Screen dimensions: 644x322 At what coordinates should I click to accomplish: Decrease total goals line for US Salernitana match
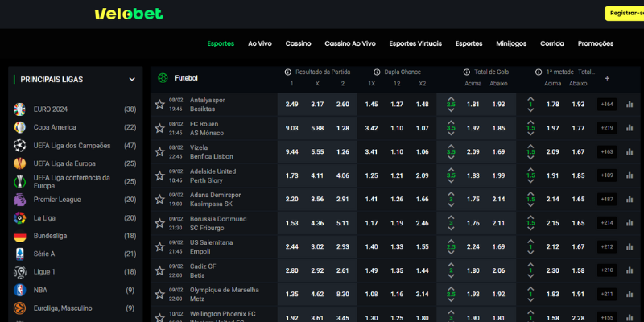451,253
